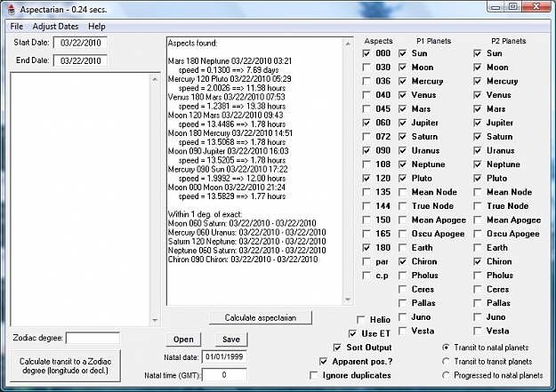Screen dimensions: 556x392
Task: Uncheck Venus in P2 Planets
Action: point(478,95)
